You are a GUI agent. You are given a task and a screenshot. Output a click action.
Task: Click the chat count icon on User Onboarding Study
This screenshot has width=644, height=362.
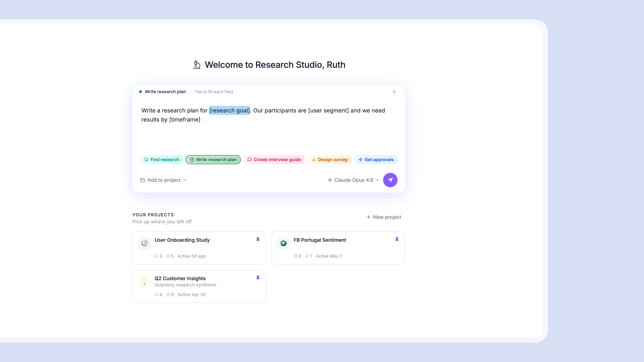tap(157, 256)
